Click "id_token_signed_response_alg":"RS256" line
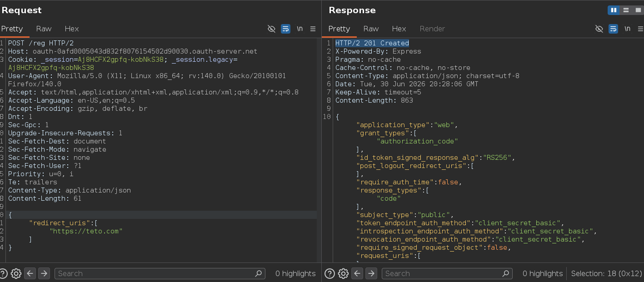Screen dimensions: 644x282 (435, 158)
